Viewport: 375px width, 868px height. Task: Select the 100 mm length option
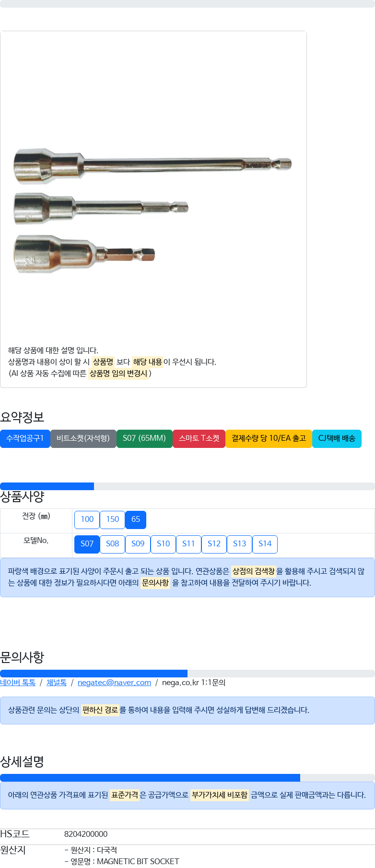click(87, 519)
